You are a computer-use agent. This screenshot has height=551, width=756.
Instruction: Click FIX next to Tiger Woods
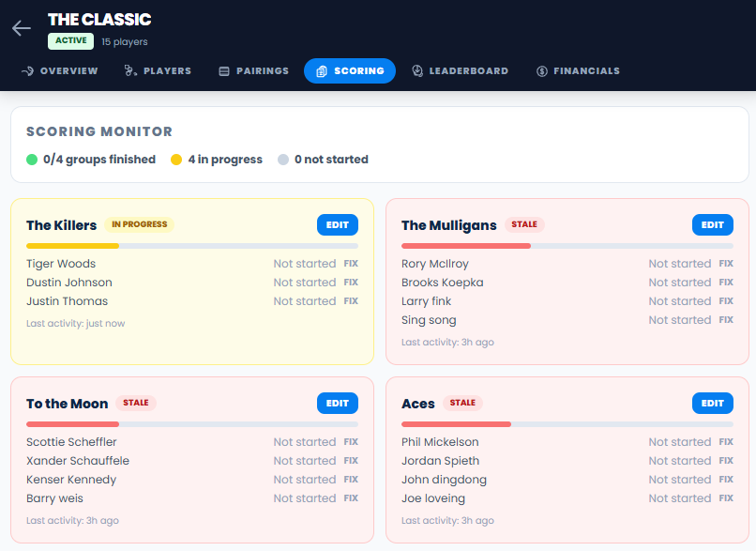(351, 263)
